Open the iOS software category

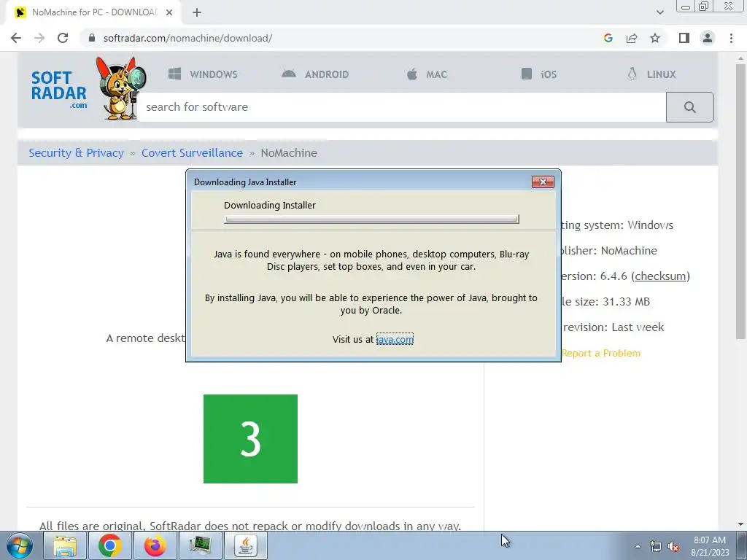tap(539, 74)
